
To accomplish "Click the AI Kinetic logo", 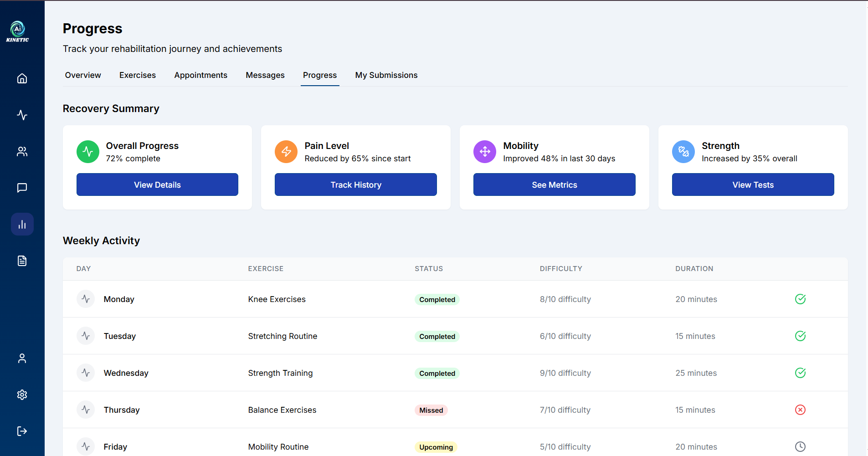I will click(18, 31).
